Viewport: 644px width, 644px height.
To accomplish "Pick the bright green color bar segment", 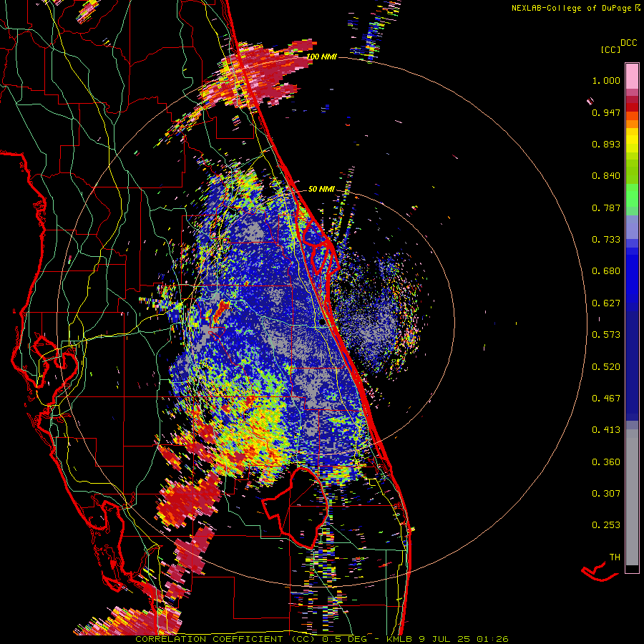I will pos(632,195).
